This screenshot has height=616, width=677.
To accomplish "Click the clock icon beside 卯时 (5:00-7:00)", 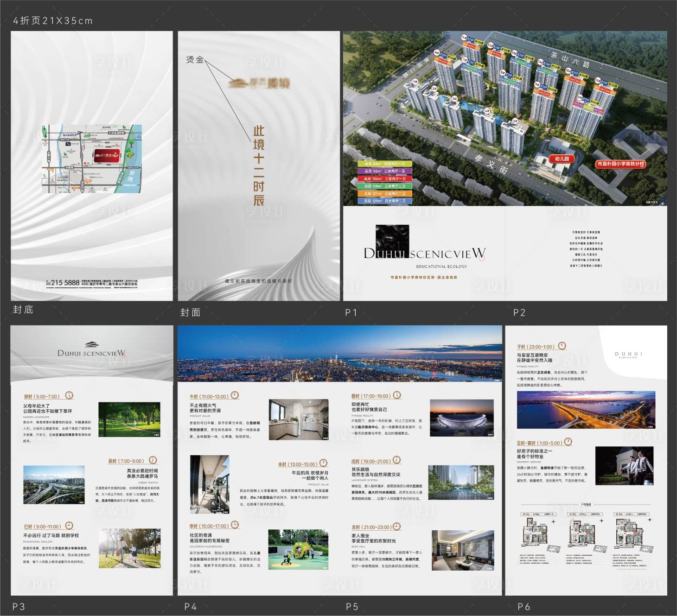I will [x=69, y=395].
